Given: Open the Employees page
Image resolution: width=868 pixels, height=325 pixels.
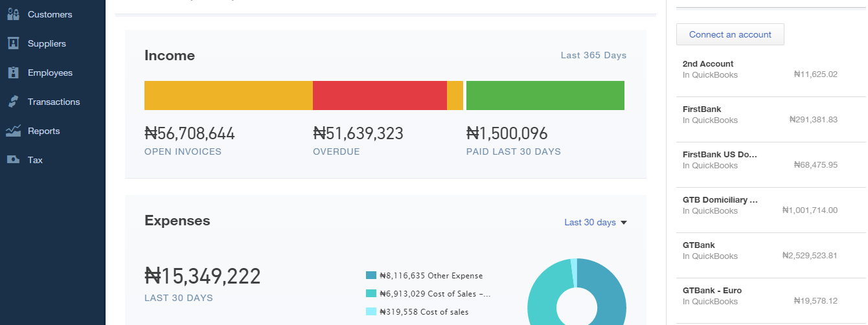Looking at the screenshot, I should click(x=50, y=73).
